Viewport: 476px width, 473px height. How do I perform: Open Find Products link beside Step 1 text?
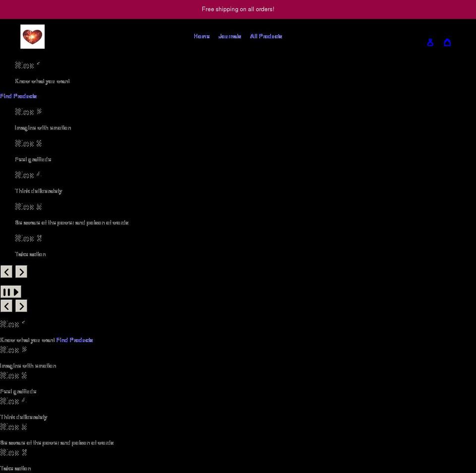[74, 340]
